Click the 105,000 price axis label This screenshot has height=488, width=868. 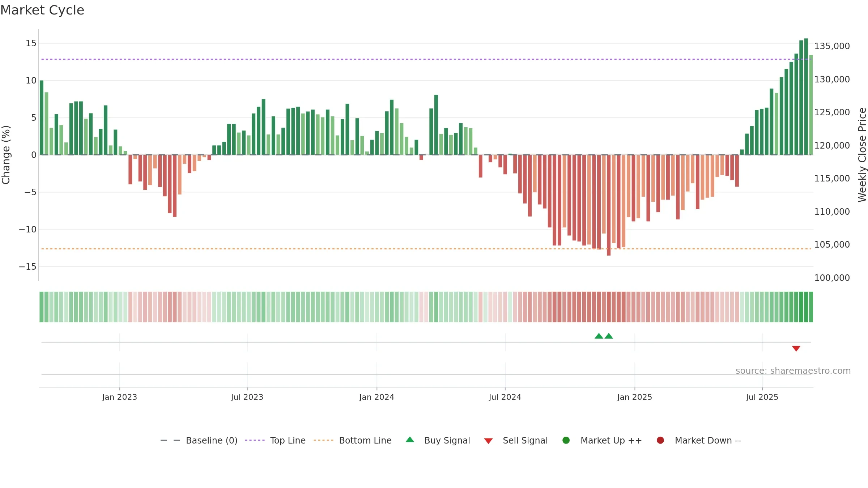point(832,245)
